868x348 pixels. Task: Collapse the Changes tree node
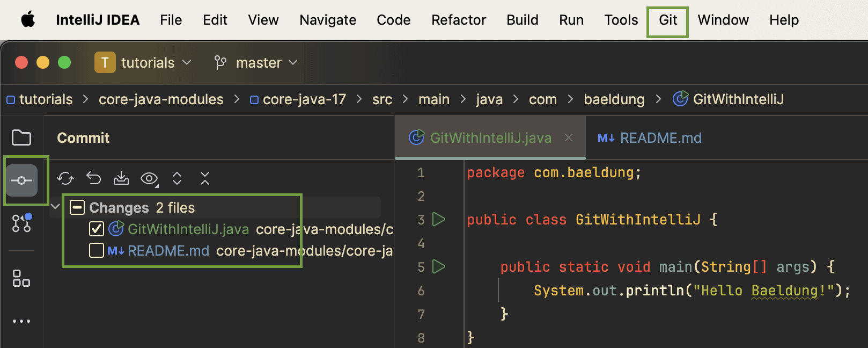[55, 207]
